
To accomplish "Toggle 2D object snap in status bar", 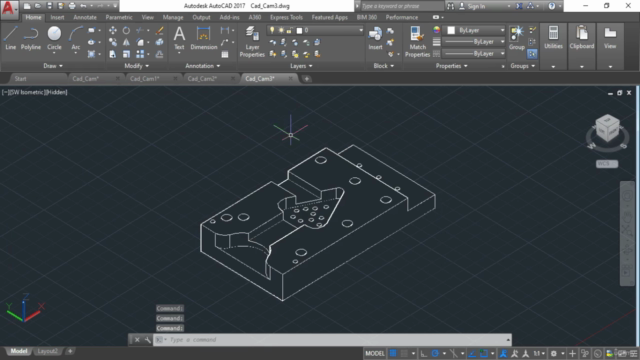I will click(x=484, y=353).
